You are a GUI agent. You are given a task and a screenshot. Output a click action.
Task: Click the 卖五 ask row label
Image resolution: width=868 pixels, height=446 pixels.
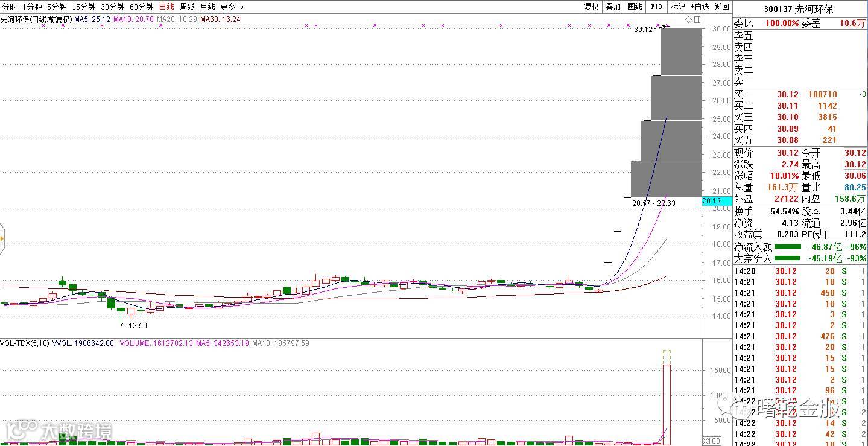pos(743,36)
